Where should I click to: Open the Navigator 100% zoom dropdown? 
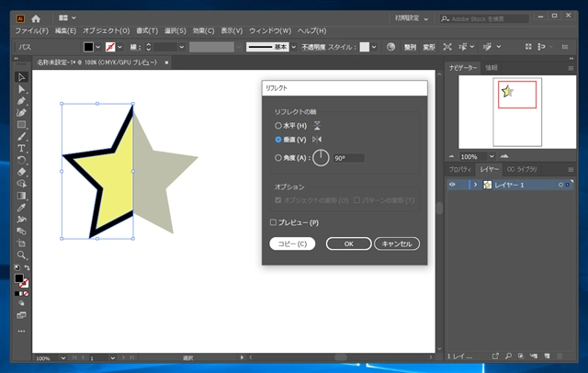click(492, 156)
